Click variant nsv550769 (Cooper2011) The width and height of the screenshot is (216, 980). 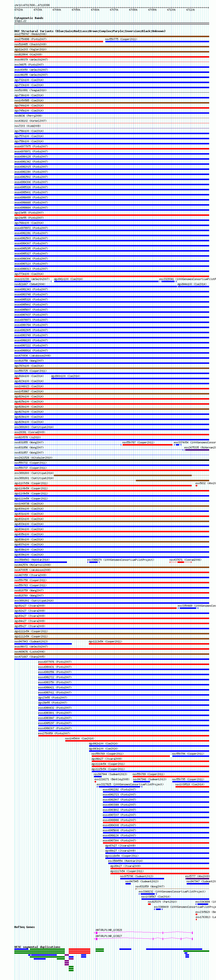(x=108, y=754)
